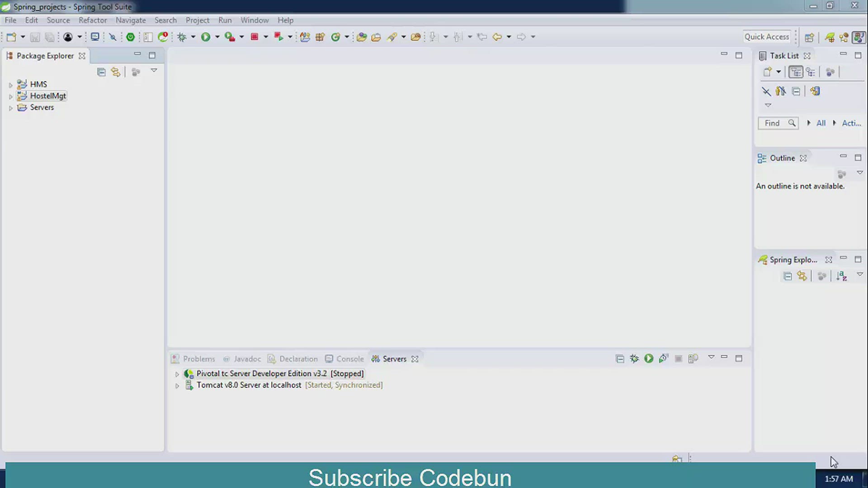The height and width of the screenshot is (488, 868).
Task: Click the Save All toolbar icon
Action: [x=49, y=37]
